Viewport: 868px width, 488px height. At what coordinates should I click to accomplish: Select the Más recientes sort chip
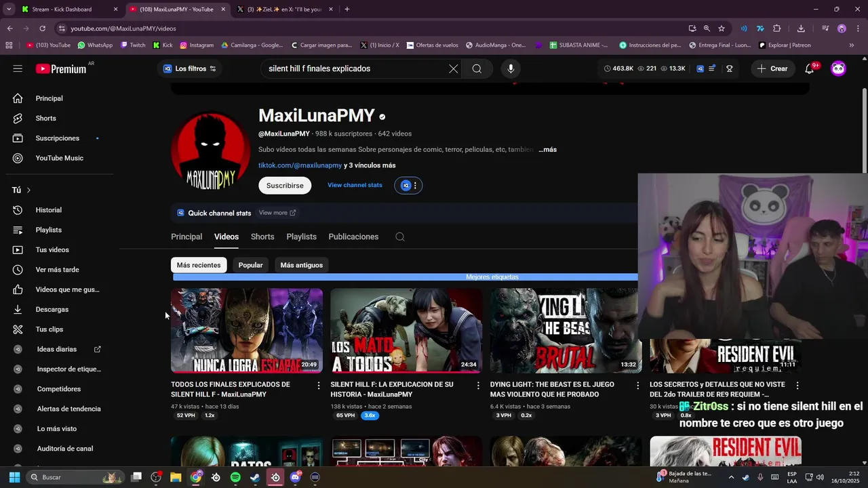199,265
